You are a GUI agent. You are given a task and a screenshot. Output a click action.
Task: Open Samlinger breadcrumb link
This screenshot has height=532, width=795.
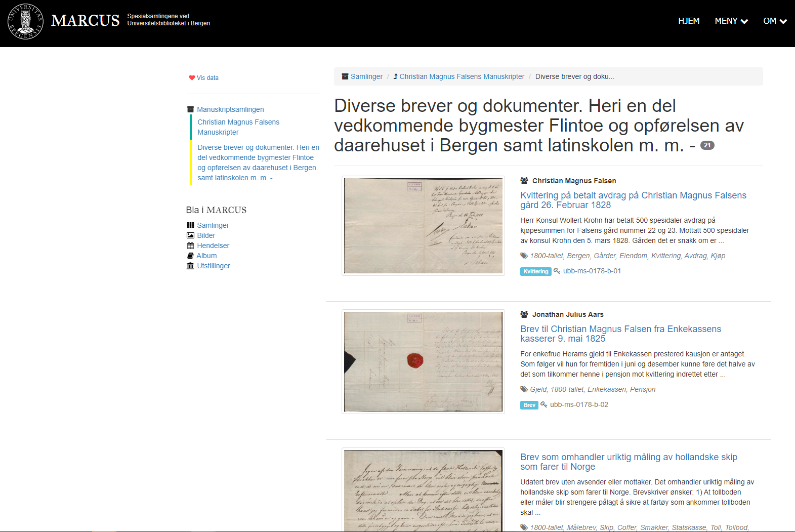click(x=366, y=76)
